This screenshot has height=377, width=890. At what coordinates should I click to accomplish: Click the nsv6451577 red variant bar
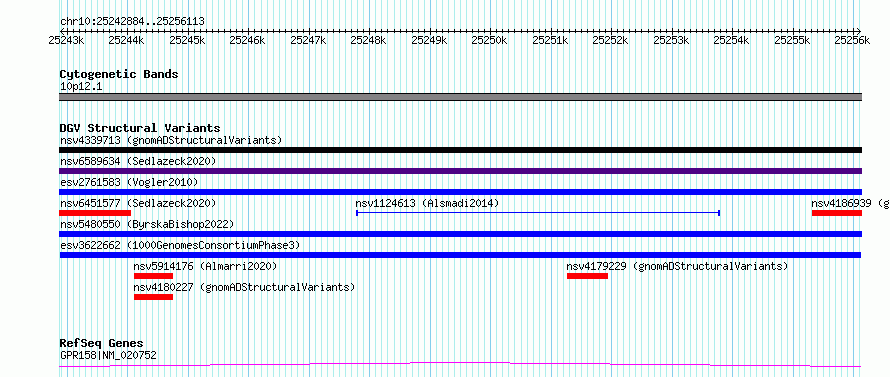click(95, 213)
